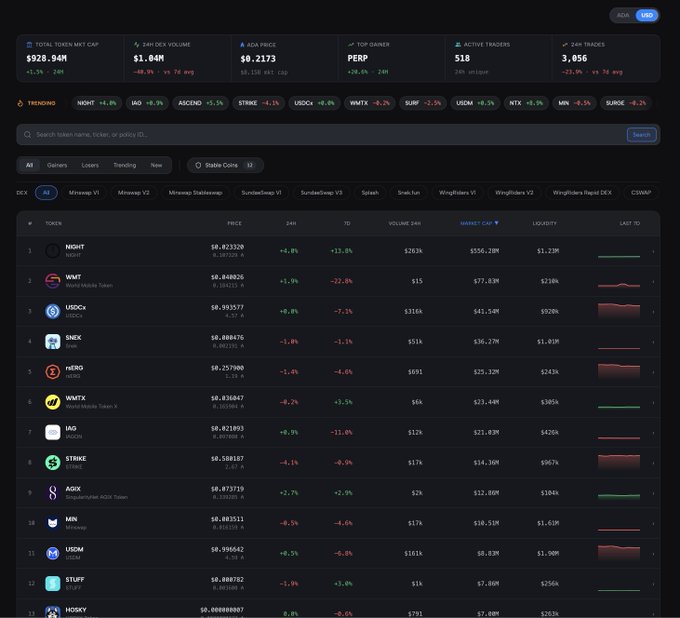Click the USDM token logo icon
The width and height of the screenshot is (680, 618).
[52, 553]
